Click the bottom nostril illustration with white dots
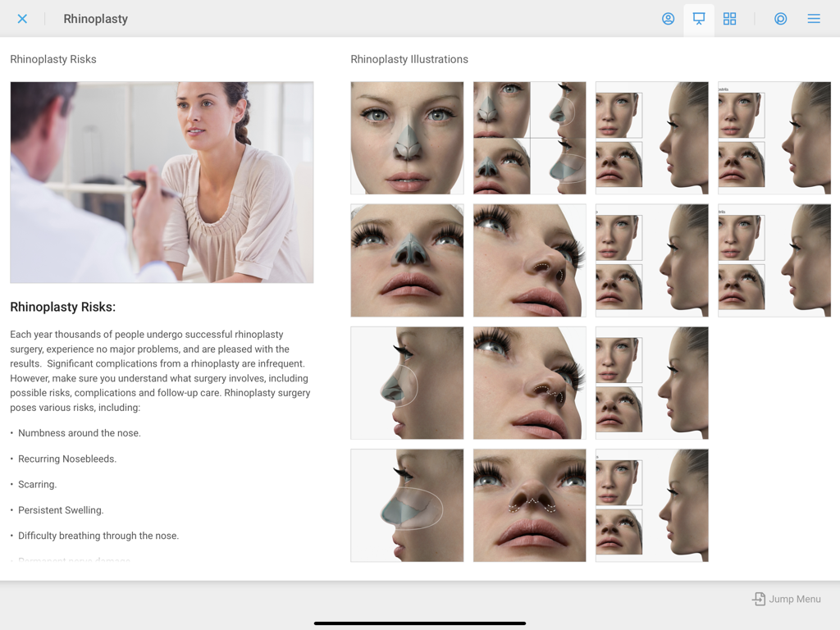 [x=529, y=504]
